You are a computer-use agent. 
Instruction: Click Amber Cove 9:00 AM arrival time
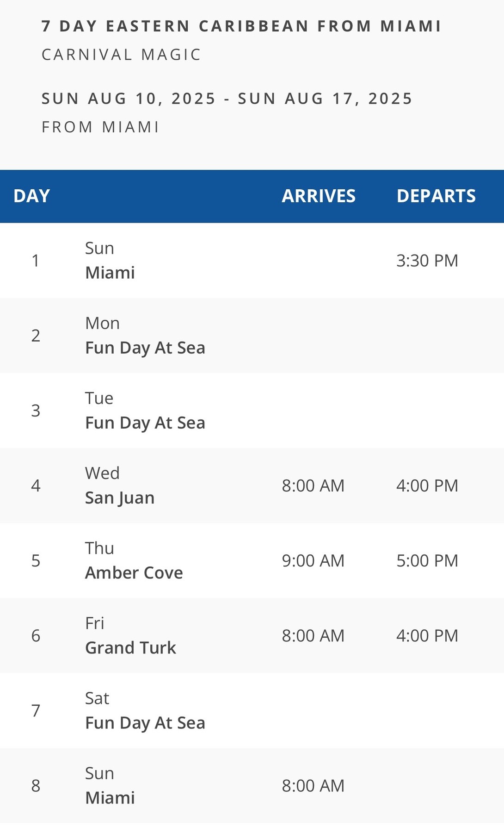(x=313, y=560)
